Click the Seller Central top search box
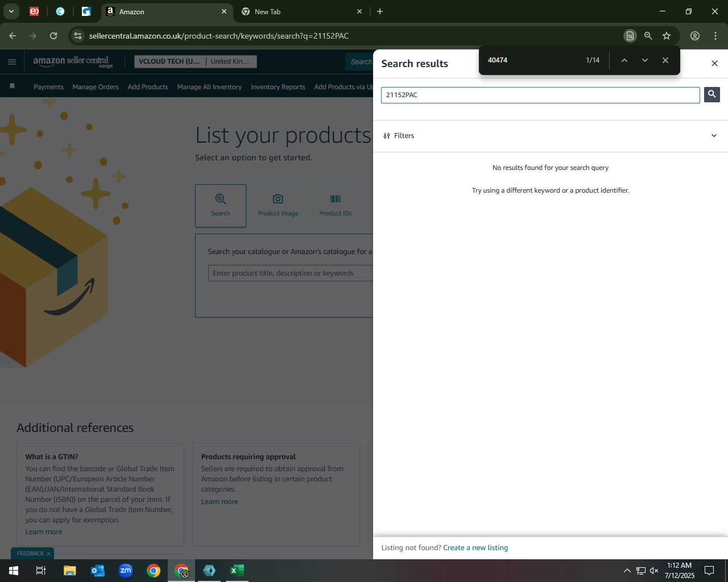The image size is (728, 582). (x=359, y=61)
